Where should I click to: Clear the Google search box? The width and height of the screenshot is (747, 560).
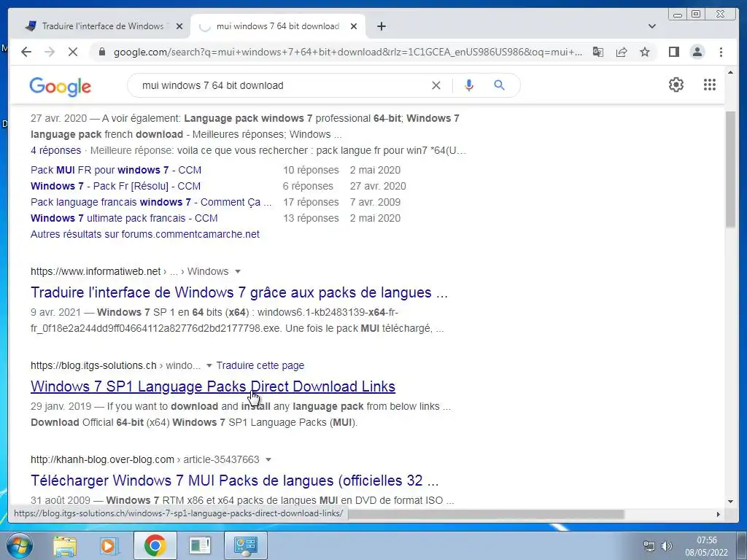pos(436,85)
